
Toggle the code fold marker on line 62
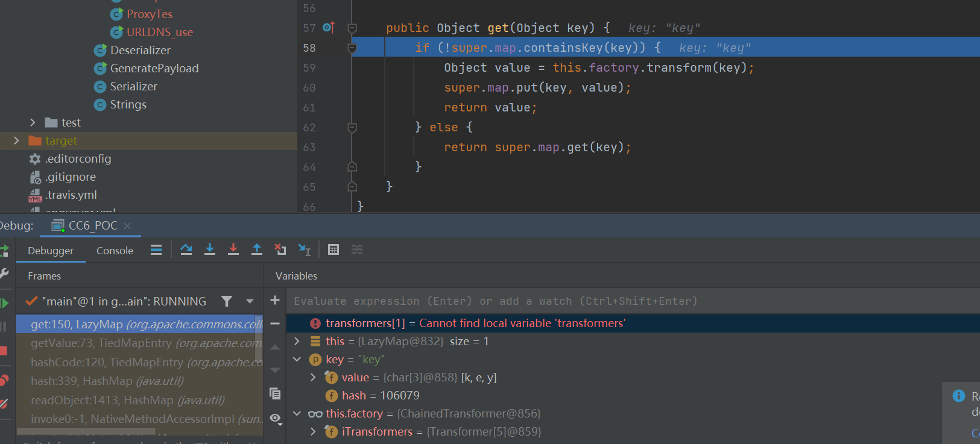[x=352, y=127]
